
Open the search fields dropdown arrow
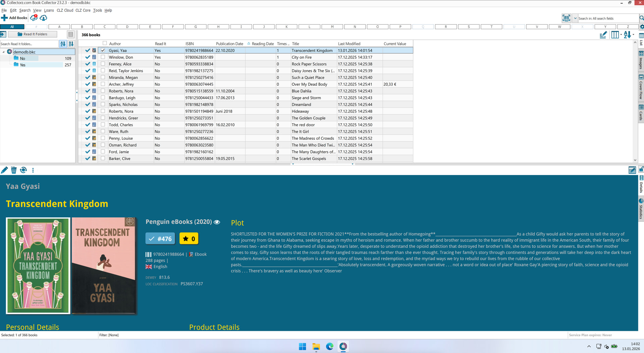575,18
